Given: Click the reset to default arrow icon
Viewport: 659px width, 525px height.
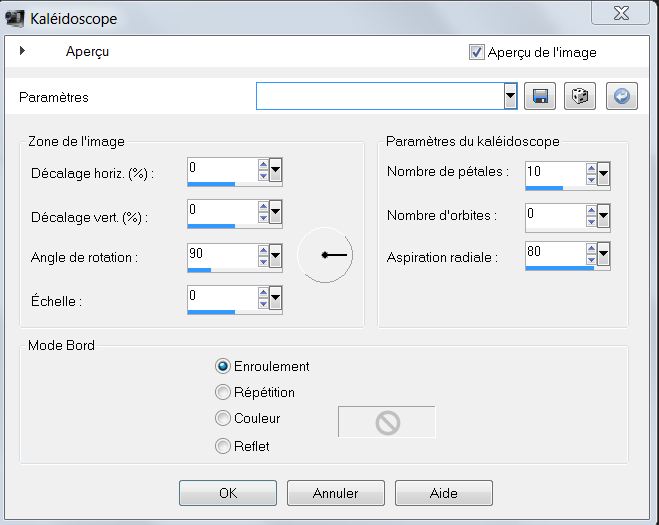Looking at the screenshot, I should [x=622, y=96].
